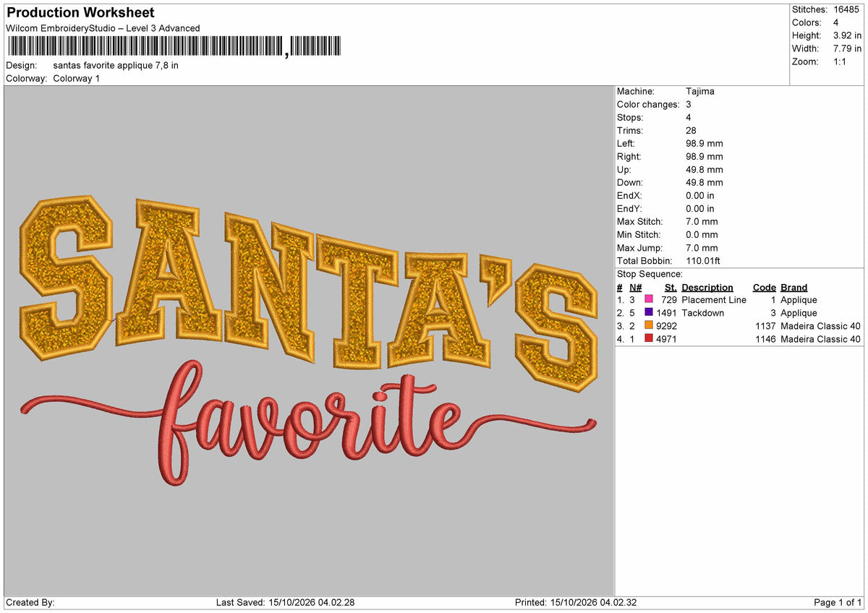Screen dimensions: 868x613
Task: Click the Color changes value 3
Action: pos(689,104)
